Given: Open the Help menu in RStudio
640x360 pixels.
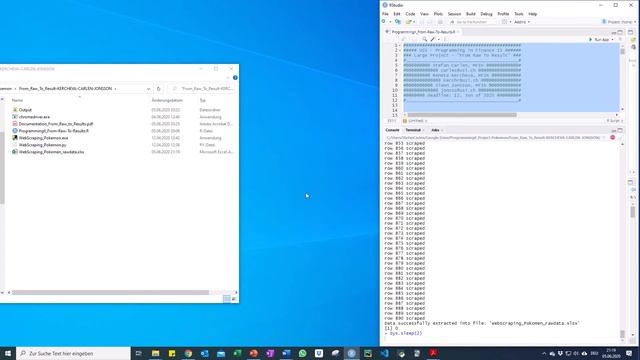Looking at the screenshot, I should click(x=533, y=14).
